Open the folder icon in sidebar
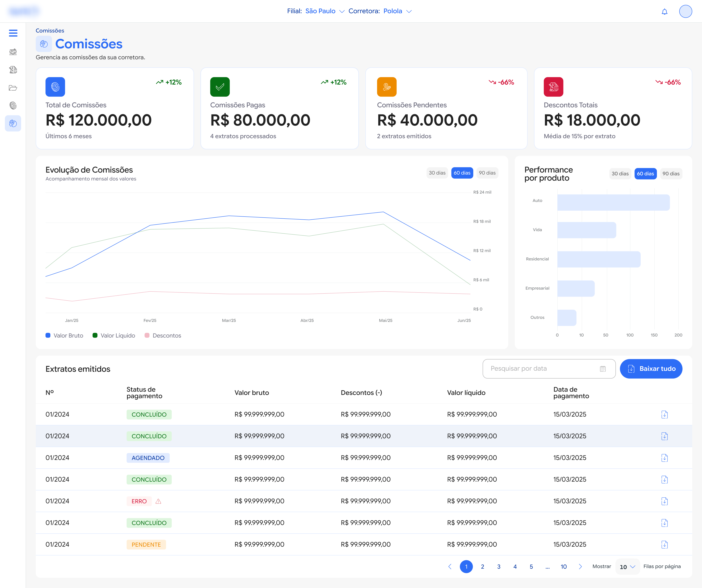The height and width of the screenshot is (588, 702). pos(13,88)
